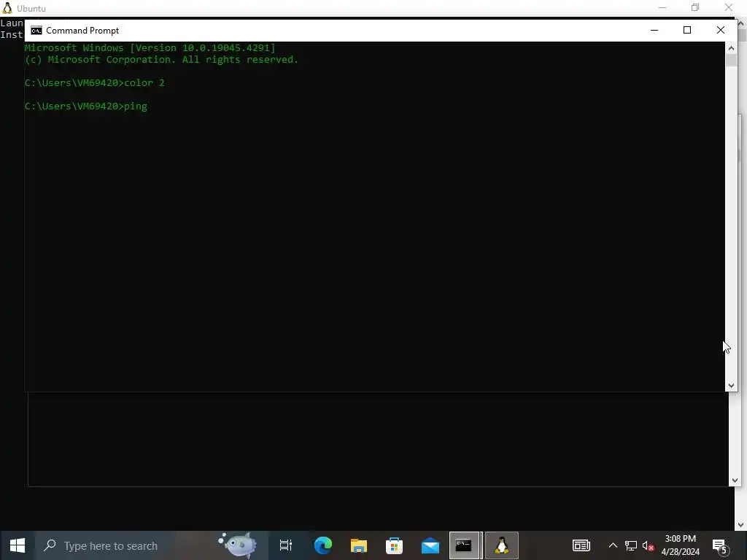Image resolution: width=747 pixels, height=560 pixels.
Task: Click the 'Ubuntu' window title text
Action: 31,9
